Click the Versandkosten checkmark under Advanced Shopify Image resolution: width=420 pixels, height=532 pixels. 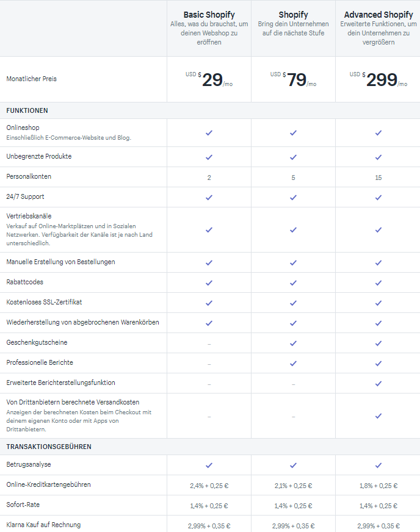click(x=378, y=416)
